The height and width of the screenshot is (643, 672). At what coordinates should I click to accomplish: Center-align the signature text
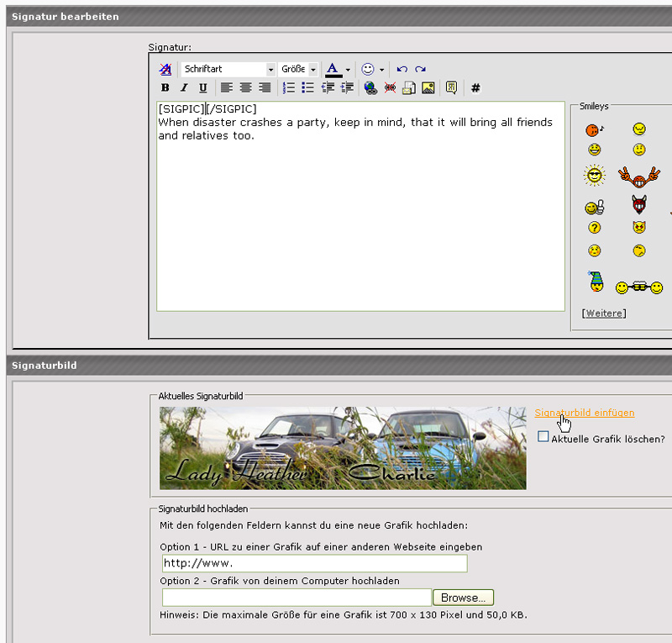[x=246, y=87]
